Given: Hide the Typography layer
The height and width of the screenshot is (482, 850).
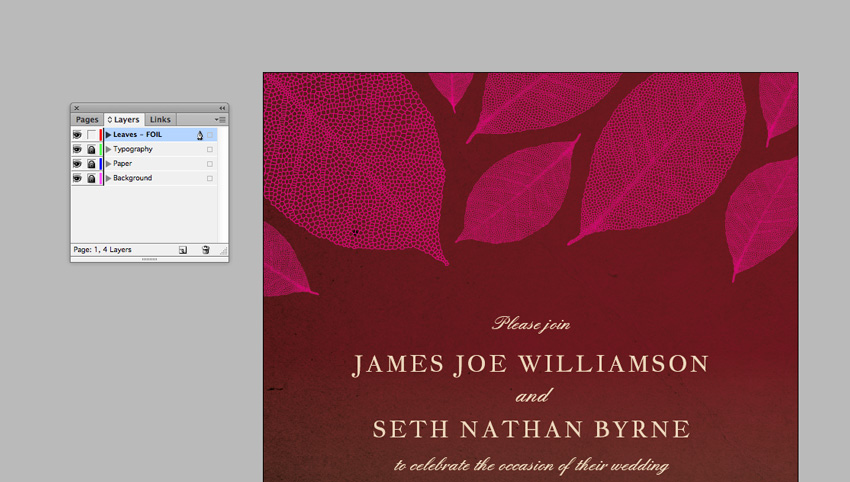Looking at the screenshot, I should (x=78, y=149).
